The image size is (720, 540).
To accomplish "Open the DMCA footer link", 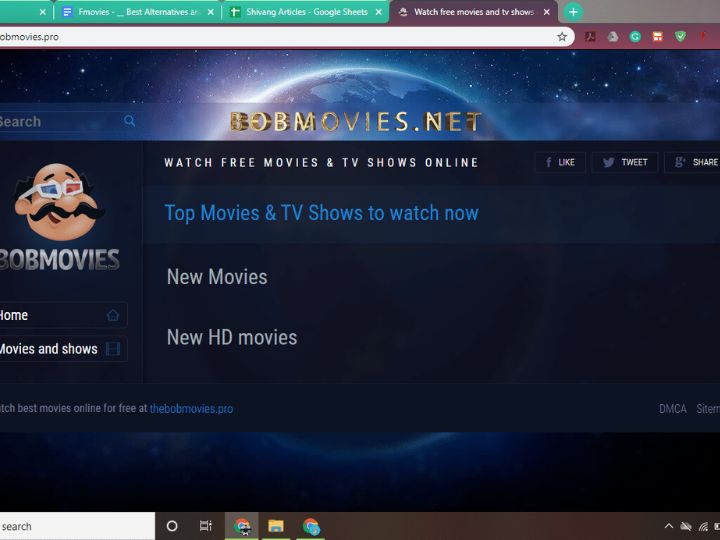I will point(673,409).
